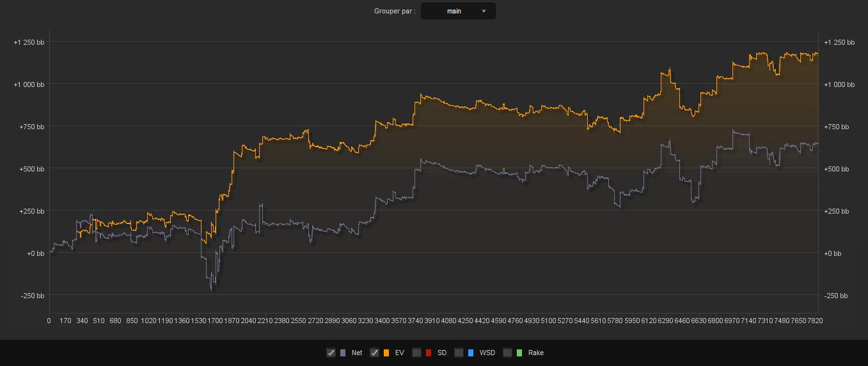Click the red SD color swatch

pyautogui.click(x=429, y=353)
